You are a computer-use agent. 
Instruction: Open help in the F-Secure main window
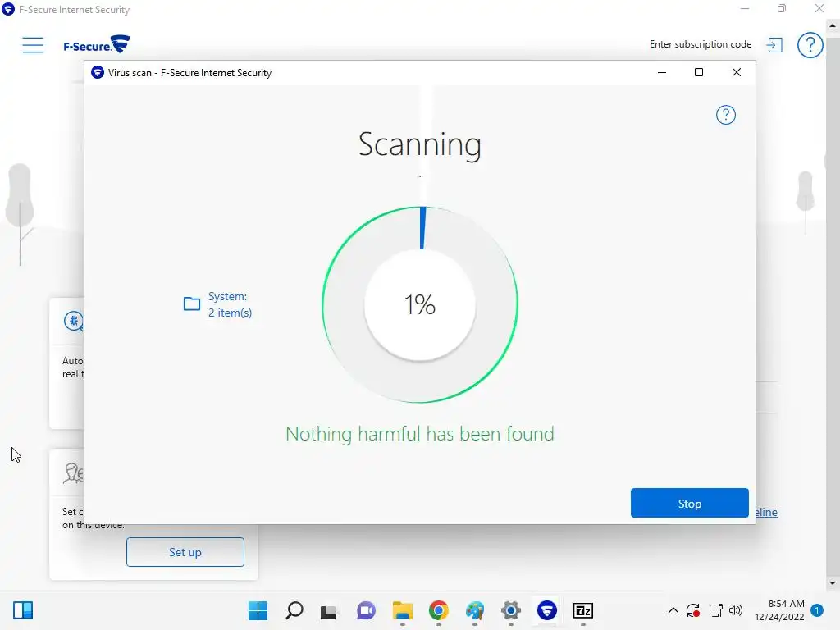point(810,45)
